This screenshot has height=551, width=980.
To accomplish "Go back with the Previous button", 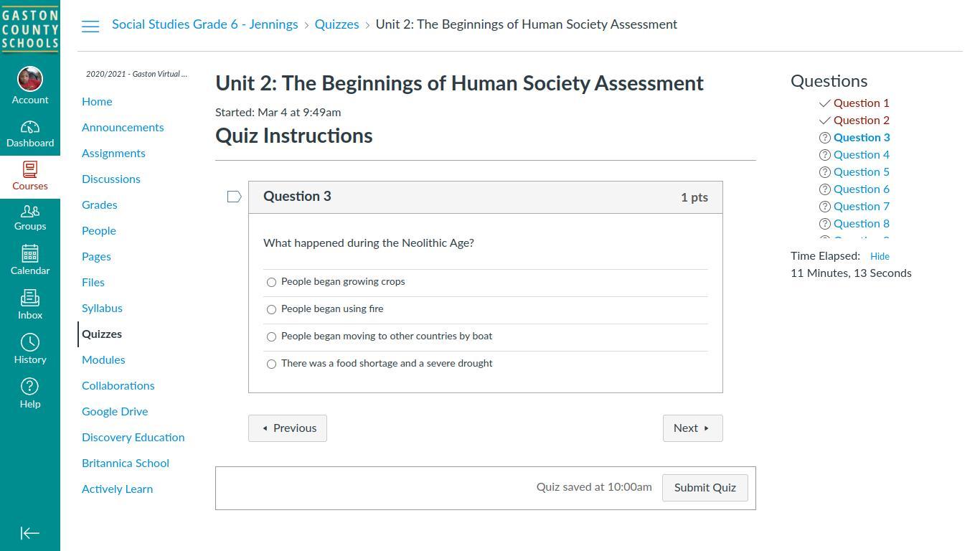I will pos(288,428).
